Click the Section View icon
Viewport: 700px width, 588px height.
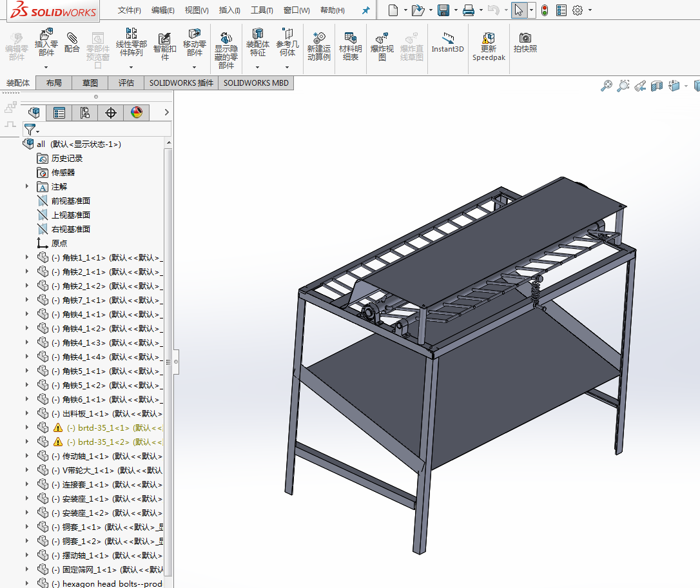(657, 85)
